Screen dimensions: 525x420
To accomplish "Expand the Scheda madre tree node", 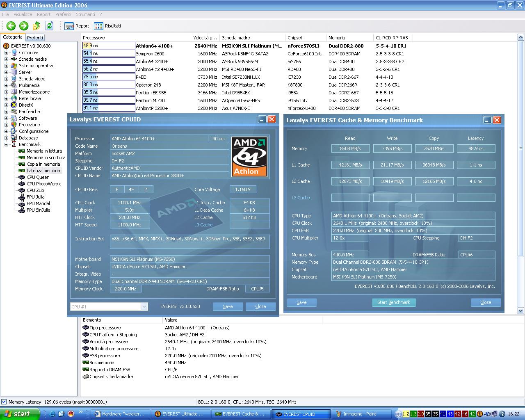I will (x=6, y=59).
